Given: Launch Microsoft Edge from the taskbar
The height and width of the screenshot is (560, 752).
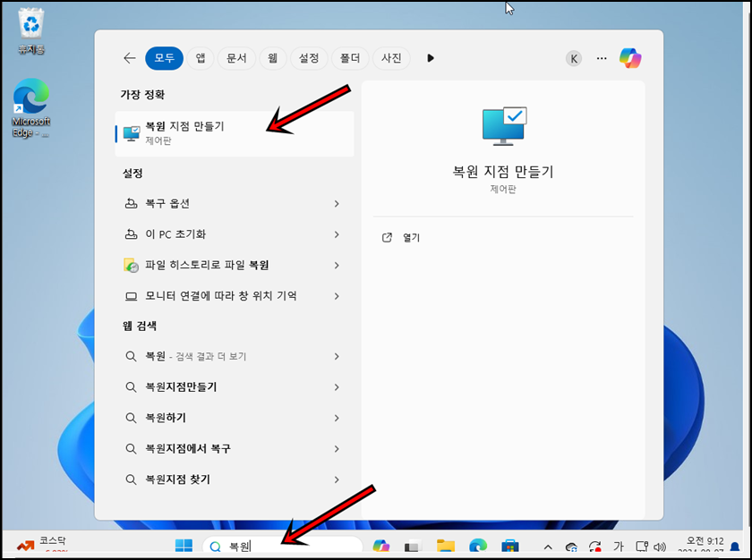Looking at the screenshot, I should (x=478, y=546).
